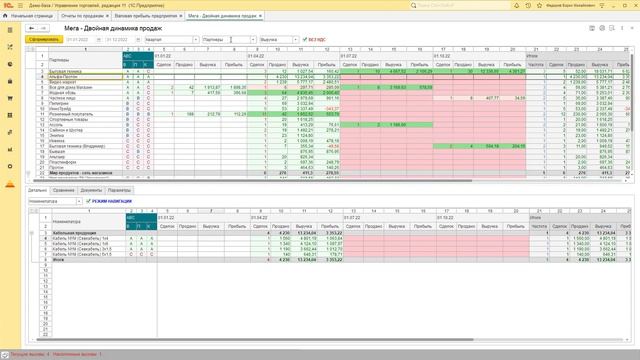Click the Текущие вызовы link in status bar
Viewport: 640px width, 360px height.
30,354
